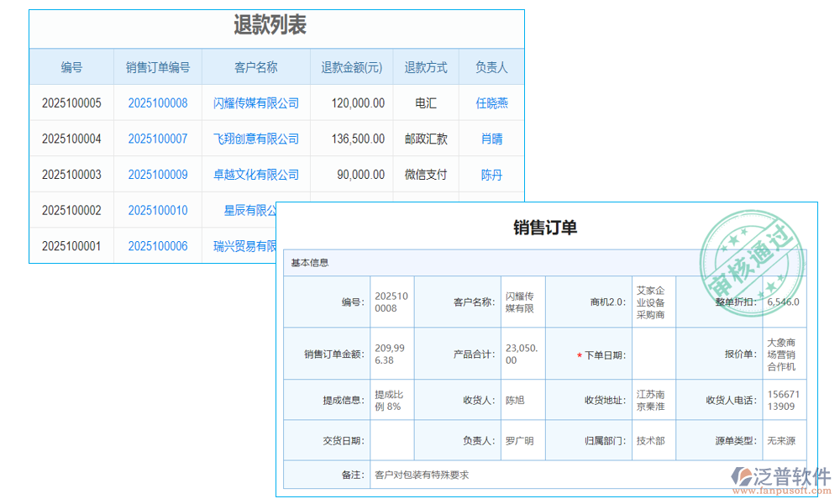The image size is (840, 504).
Task: Click customer name 闪耀传媒有限公司
Action: point(255,102)
